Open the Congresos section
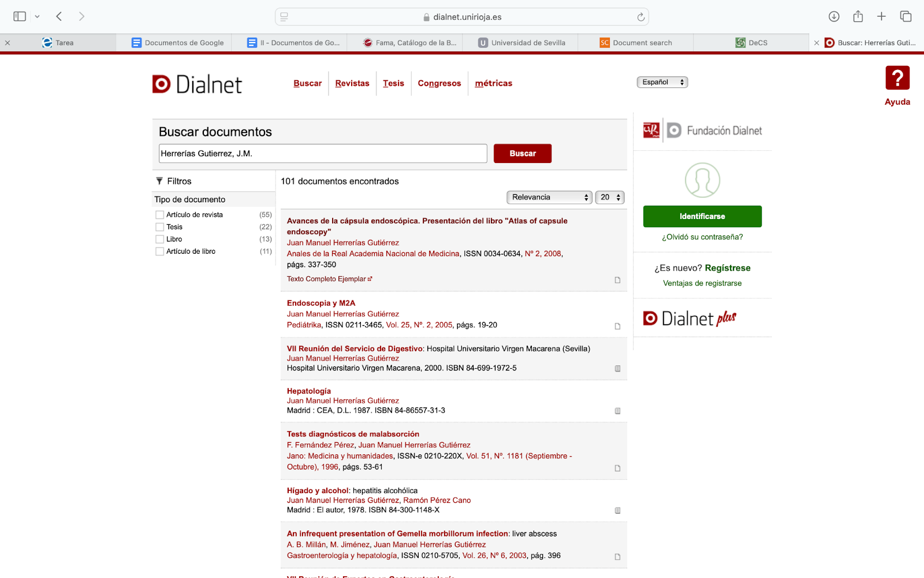924x578 pixels. tap(439, 83)
